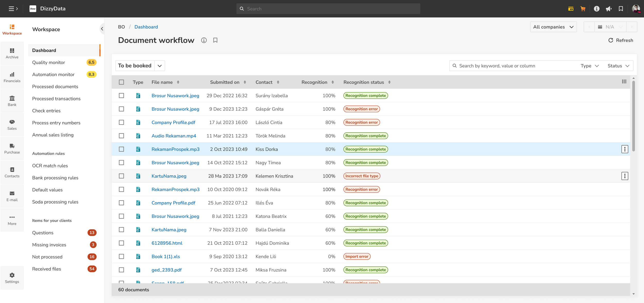The height and width of the screenshot is (303, 644).
Task: Click the announcements megaphone icon
Action: pos(609,9)
